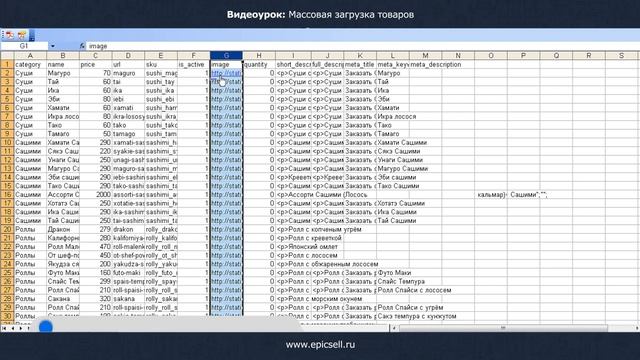Select column S header
The height and width of the screenshot is (360, 640).
[x=621, y=56]
